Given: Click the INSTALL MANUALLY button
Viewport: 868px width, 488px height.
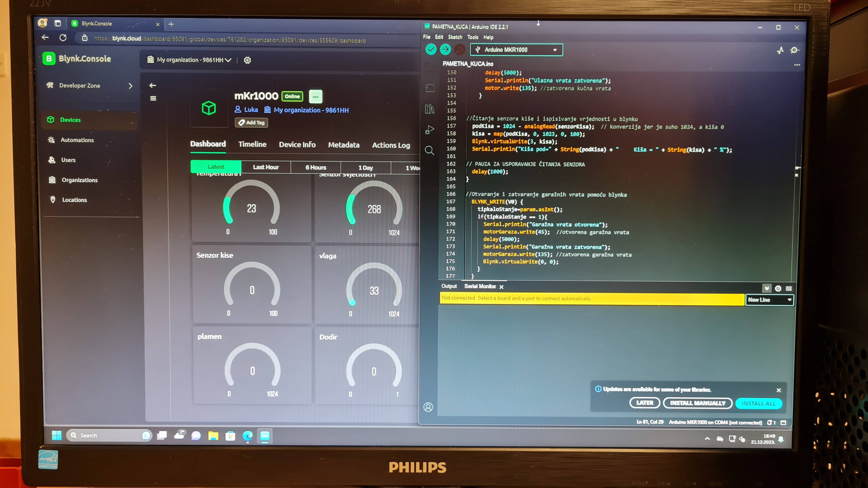Looking at the screenshot, I should coord(697,403).
